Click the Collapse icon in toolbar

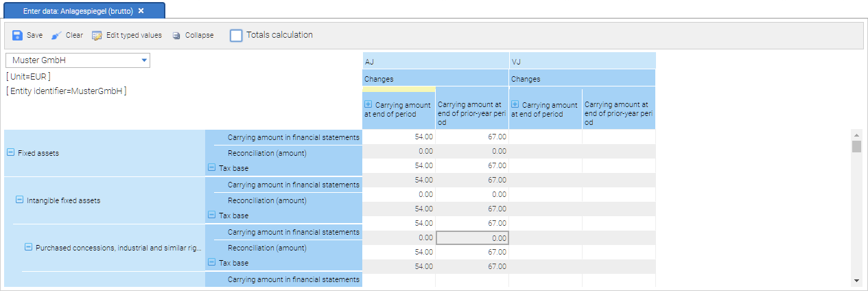click(x=176, y=36)
